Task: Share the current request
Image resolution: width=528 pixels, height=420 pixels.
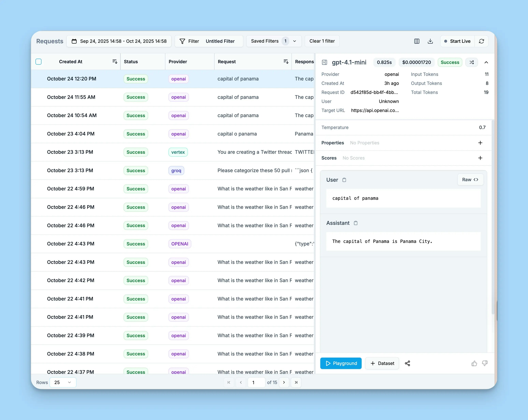Action: tap(408, 363)
